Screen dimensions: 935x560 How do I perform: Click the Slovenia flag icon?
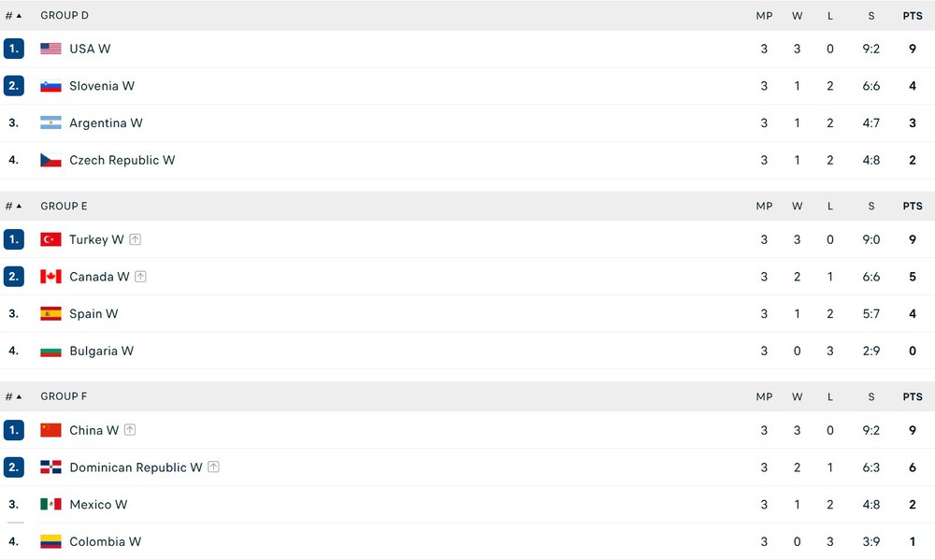click(50, 86)
